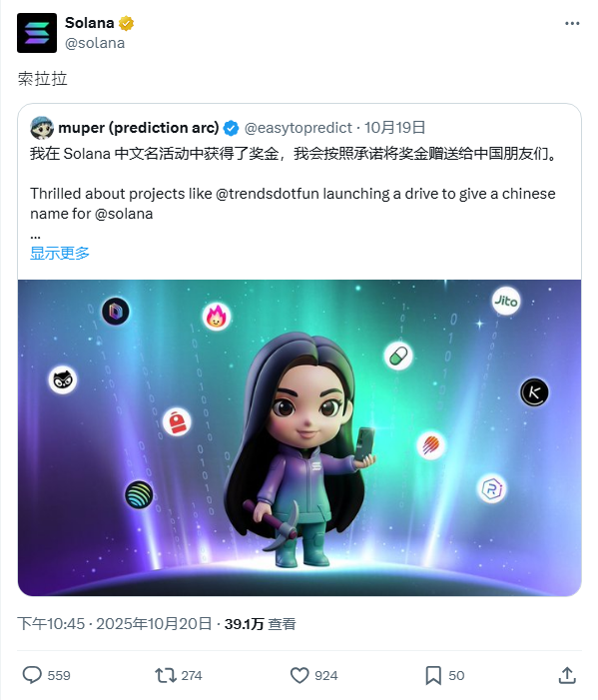
Task: Click the gold verified badge beside Solana
Action: (127, 23)
